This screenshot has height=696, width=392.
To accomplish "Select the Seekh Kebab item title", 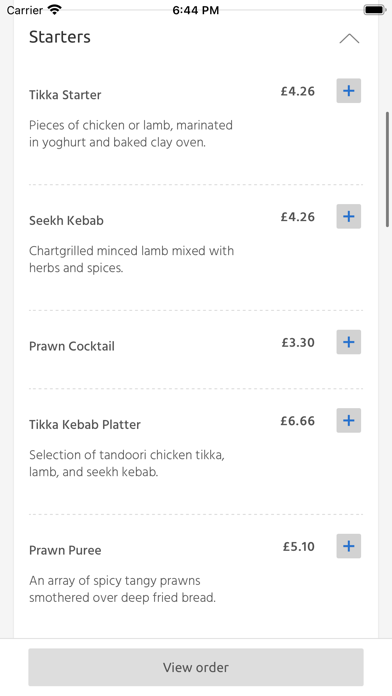I will (66, 221).
